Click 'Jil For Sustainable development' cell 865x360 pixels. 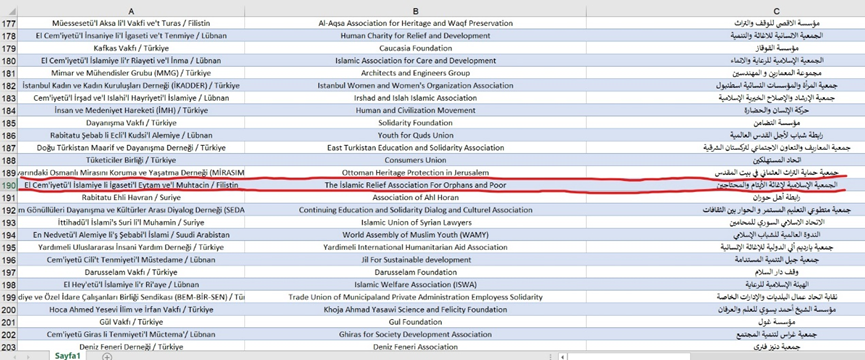[415, 260]
